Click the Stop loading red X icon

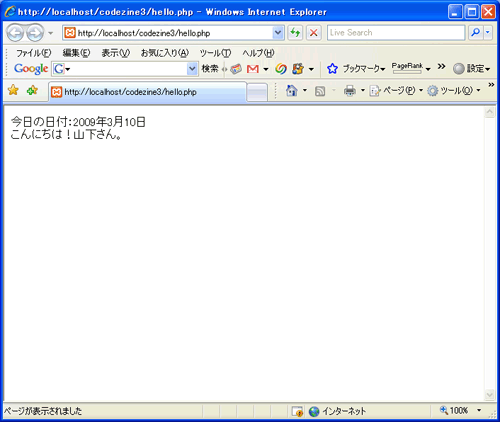(313, 33)
